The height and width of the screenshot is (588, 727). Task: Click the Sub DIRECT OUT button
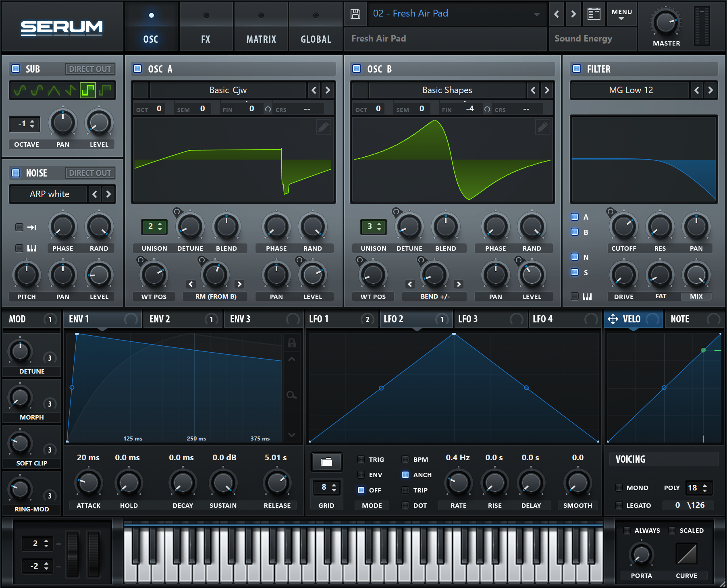click(x=90, y=69)
